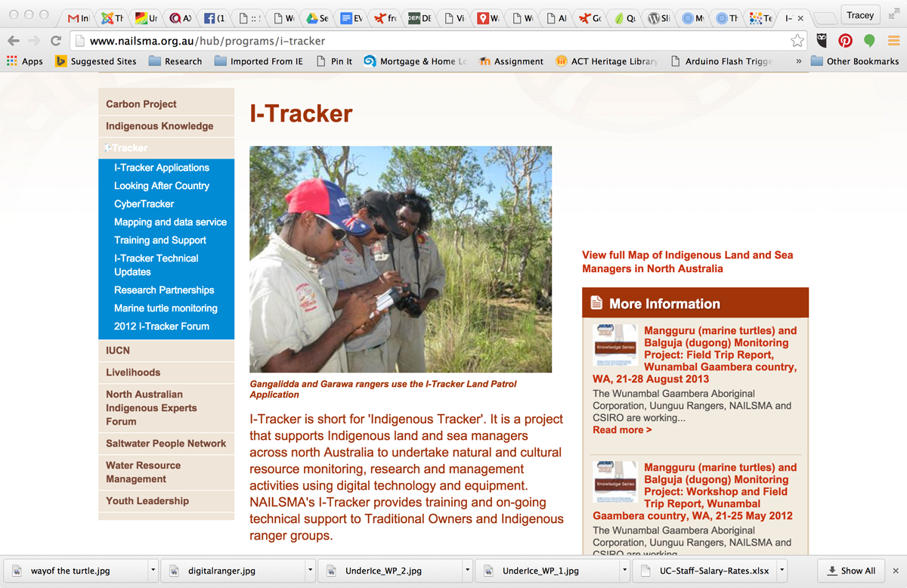
Task: Click the URL address field
Action: coord(431,41)
